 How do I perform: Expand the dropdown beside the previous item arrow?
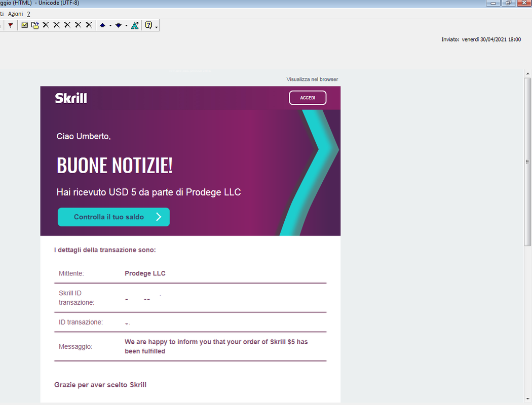pos(110,25)
